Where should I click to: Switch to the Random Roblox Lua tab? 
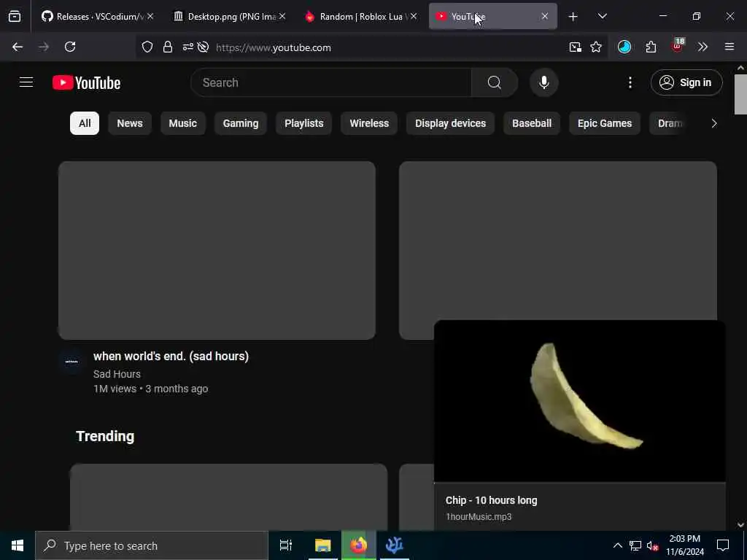tap(360, 17)
